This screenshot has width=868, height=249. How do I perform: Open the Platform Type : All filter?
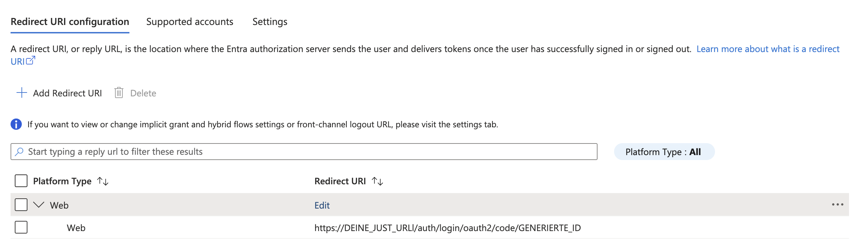click(664, 152)
